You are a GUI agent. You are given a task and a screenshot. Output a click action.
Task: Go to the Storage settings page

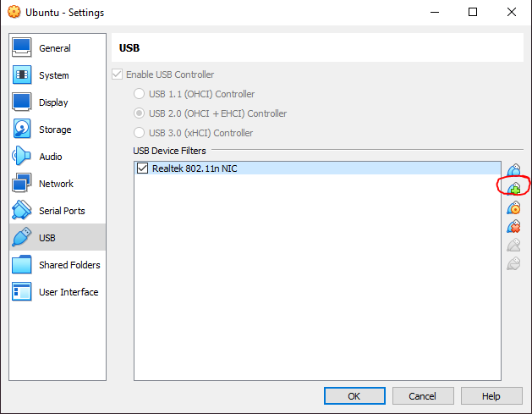point(58,129)
